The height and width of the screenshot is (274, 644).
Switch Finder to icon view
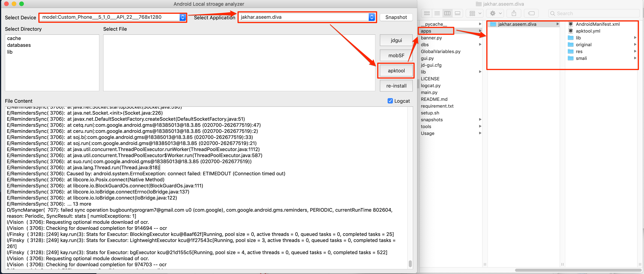click(427, 13)
